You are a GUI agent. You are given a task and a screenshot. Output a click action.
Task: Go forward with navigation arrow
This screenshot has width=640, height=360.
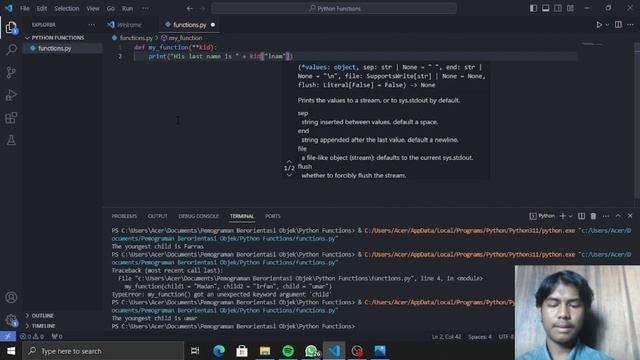202,8
